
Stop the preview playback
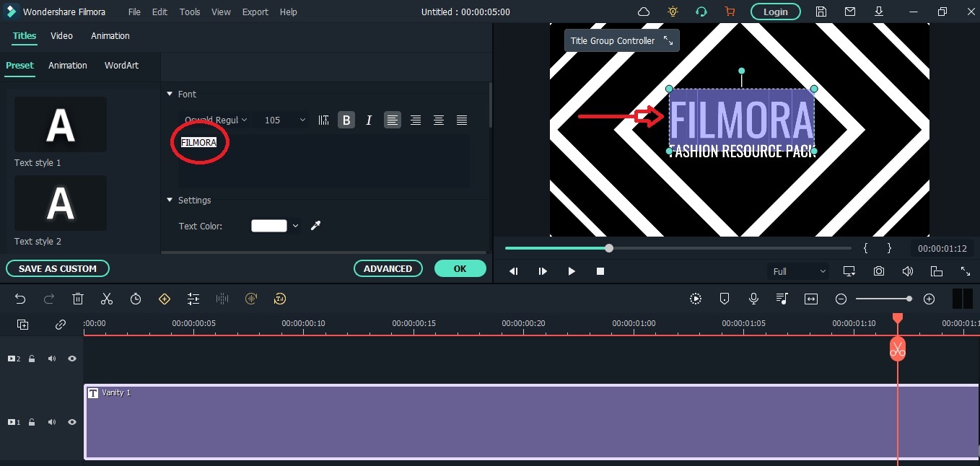[600, 271]
